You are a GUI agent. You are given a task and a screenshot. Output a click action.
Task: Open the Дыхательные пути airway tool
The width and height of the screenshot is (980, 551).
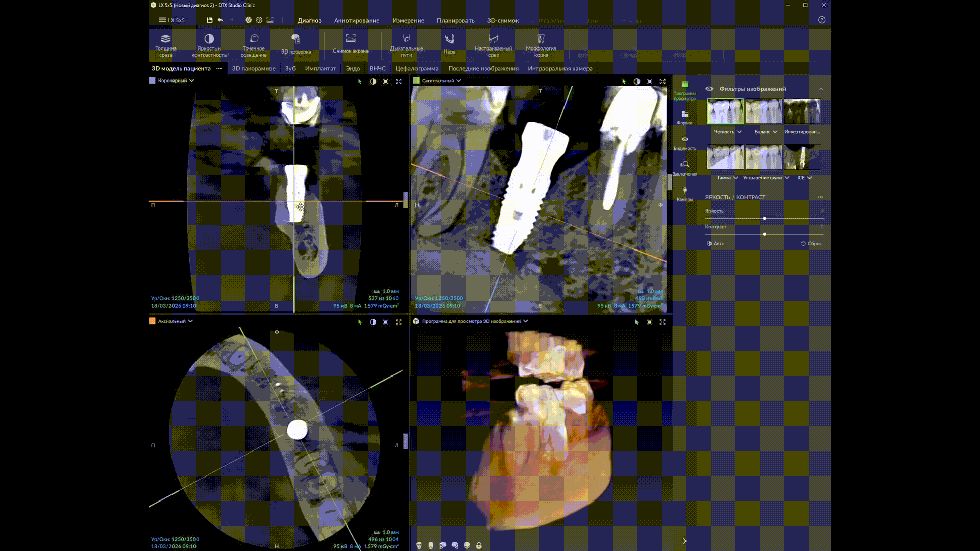tap(406, 45)
